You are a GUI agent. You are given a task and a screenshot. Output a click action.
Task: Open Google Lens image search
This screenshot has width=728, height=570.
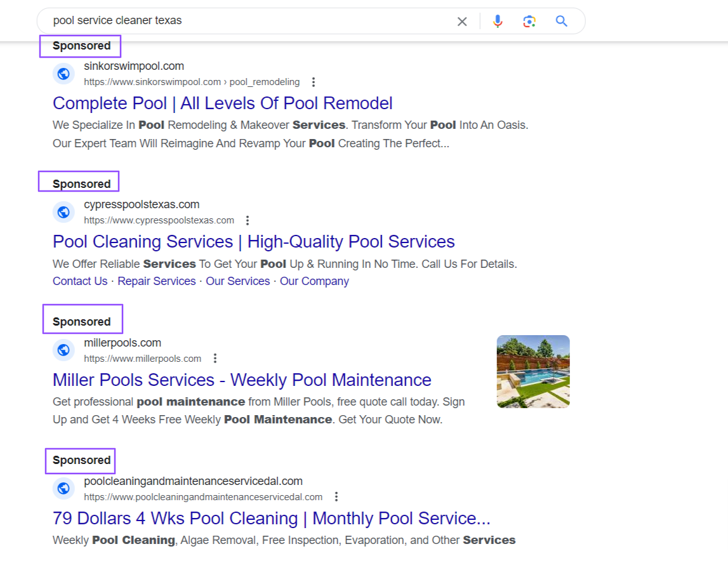click(529, 20)
